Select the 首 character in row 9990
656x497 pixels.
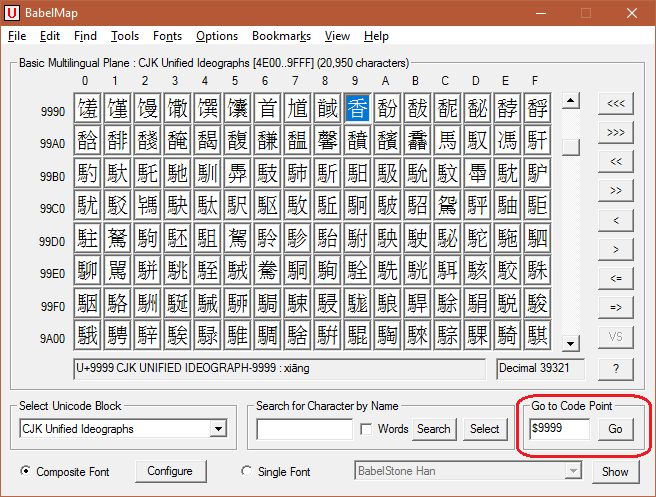pos(267,108)
